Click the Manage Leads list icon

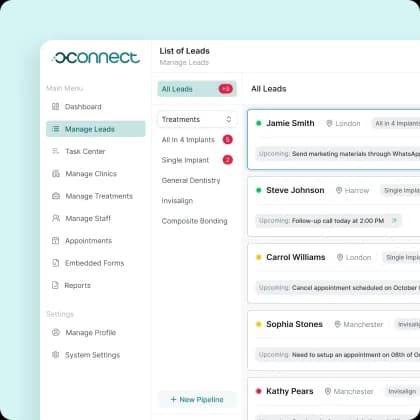point(56,129)
